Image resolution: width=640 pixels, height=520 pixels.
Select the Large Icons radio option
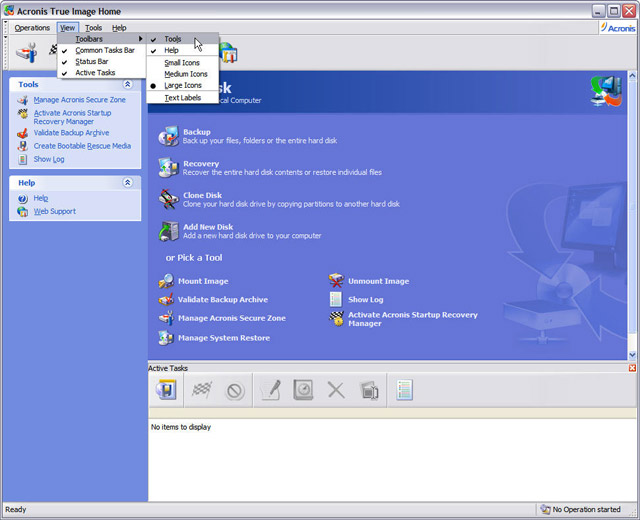(182, 85)
